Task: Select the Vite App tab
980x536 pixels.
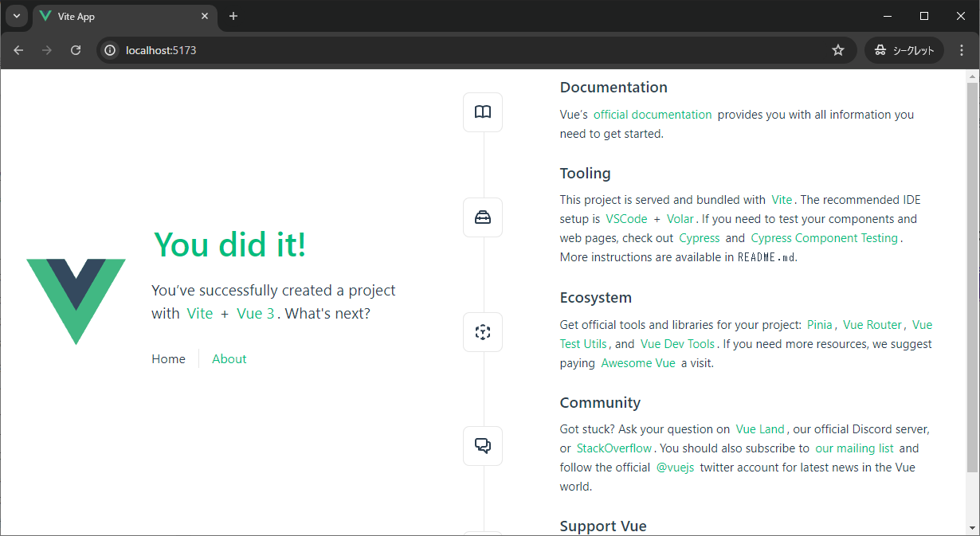Action: (x=124, y=17)
